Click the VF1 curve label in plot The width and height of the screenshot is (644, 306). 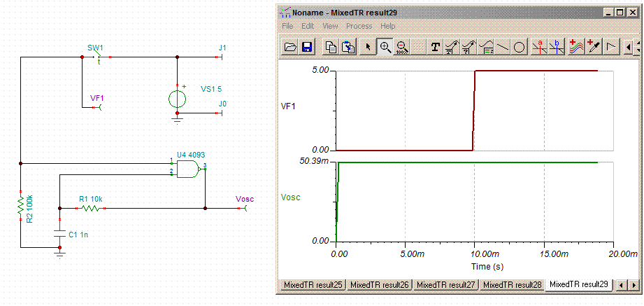[x=287, y=106]
